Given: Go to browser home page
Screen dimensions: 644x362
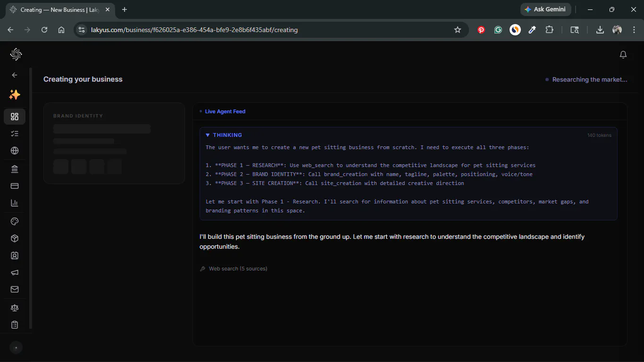Looking at the screenshot, I should [x=61, y=30].
